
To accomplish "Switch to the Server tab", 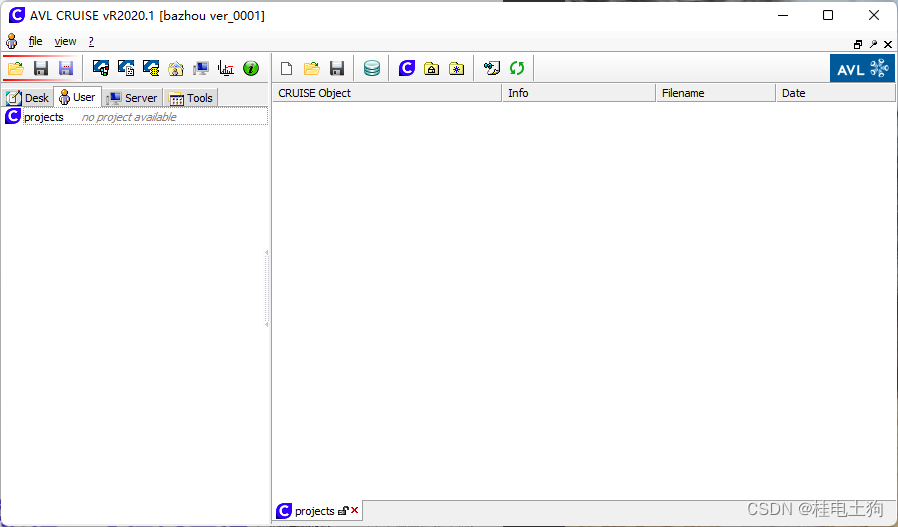I will pyautogui.click(x=132, y=97).
